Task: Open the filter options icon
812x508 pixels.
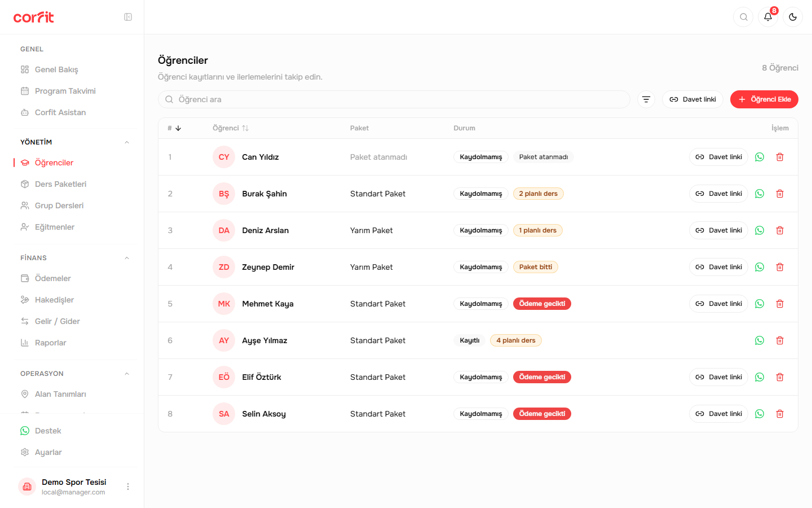Action: [646, 99]
